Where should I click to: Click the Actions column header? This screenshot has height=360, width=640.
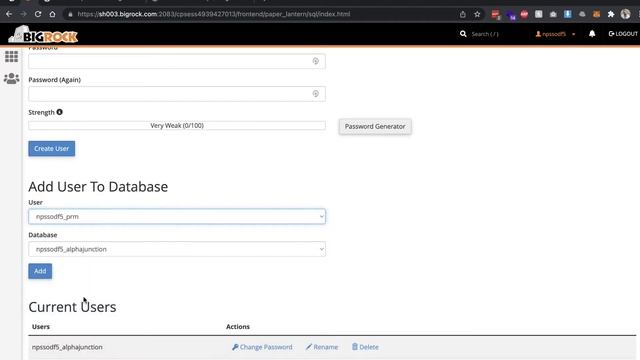[238, 327]
